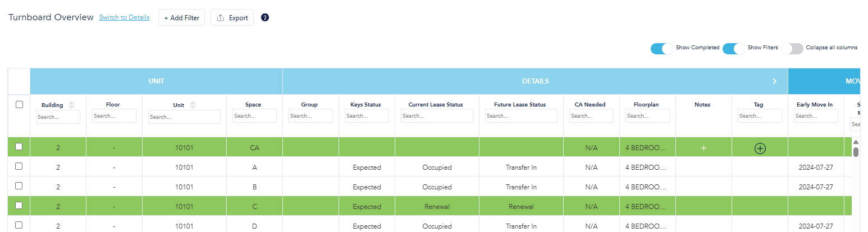Image resolution: width=868 pixels, height=232 pixels.
Task: Click the Future Lease Status search field
Action: coord(521,116)
